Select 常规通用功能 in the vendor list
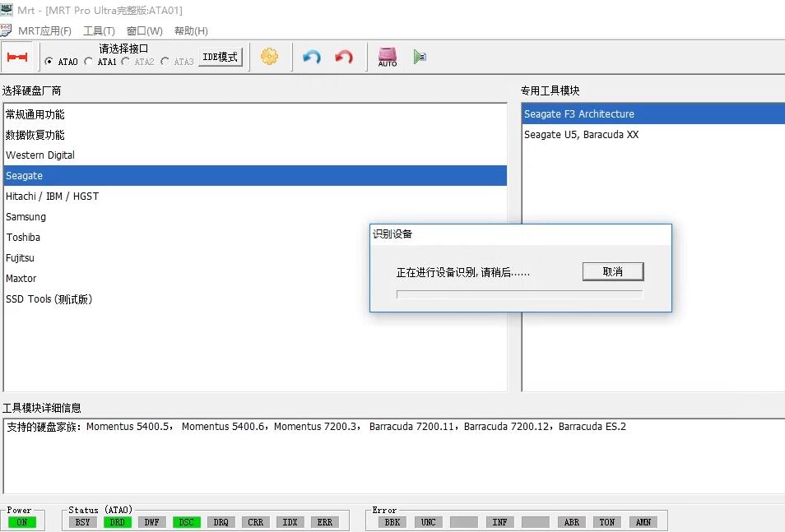Screen dimensions: 785x532 click(x=255, y=114)
